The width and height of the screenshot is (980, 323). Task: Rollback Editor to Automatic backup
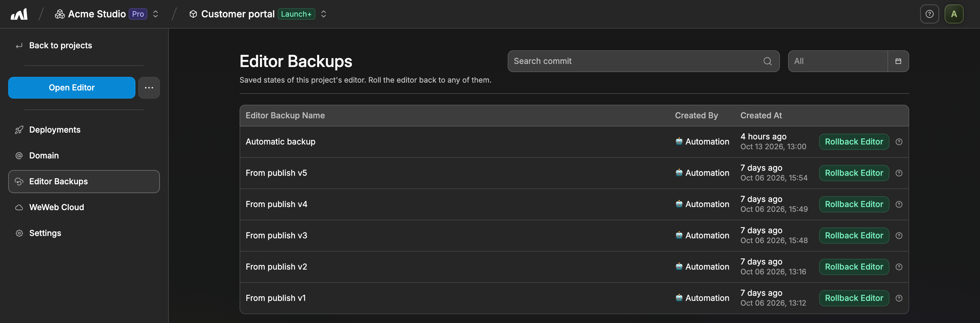point(854,142)
